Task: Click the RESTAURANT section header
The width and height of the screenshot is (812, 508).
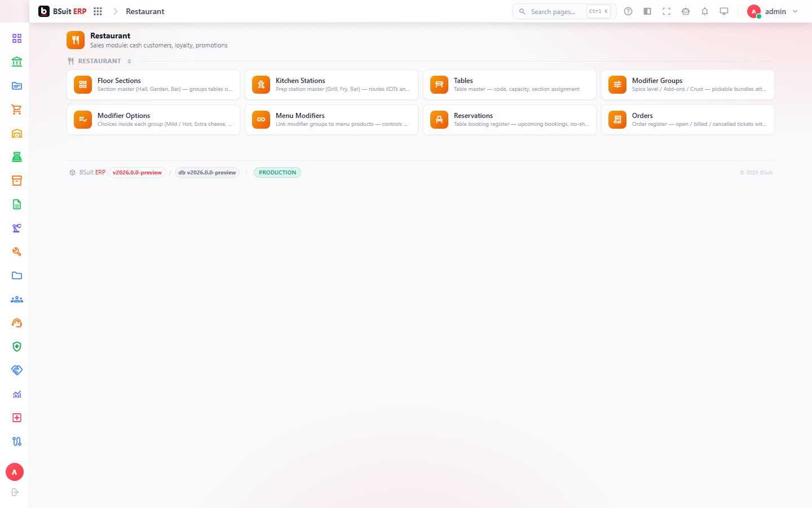Action: pyautogui.click(x=99, y=61)
